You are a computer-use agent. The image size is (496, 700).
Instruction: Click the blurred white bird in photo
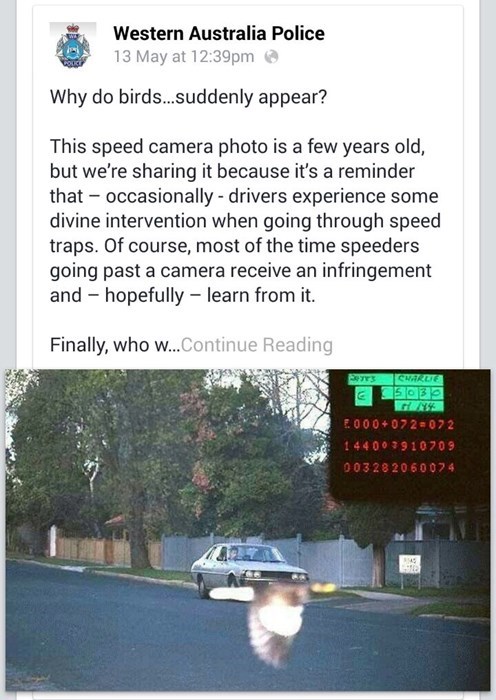(x=274, y=625)
